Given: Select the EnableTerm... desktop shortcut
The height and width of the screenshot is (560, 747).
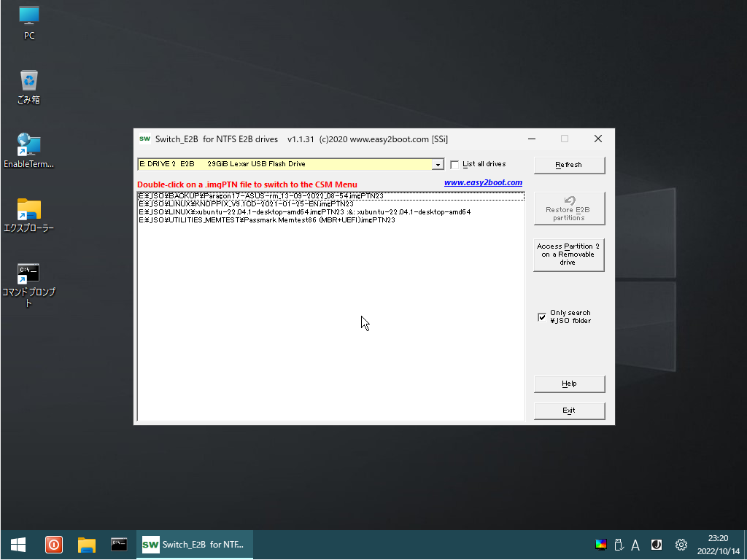Looking at the screenshot, I should [28, 150].
